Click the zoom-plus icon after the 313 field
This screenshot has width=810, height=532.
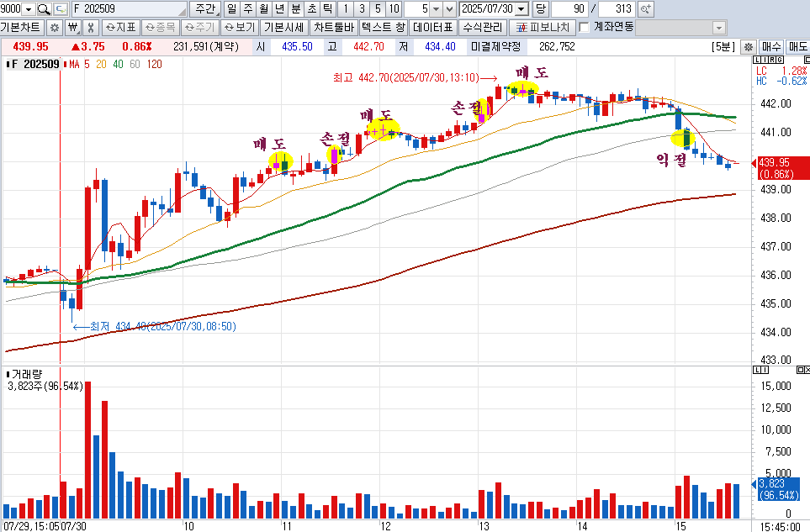pyautogui.click(x=646, y=8)
